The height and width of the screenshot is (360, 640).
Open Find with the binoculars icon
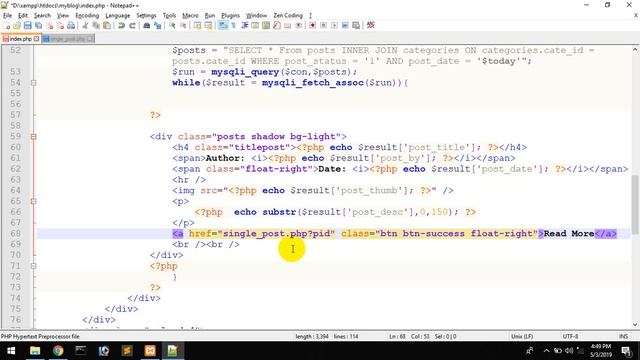147,25
